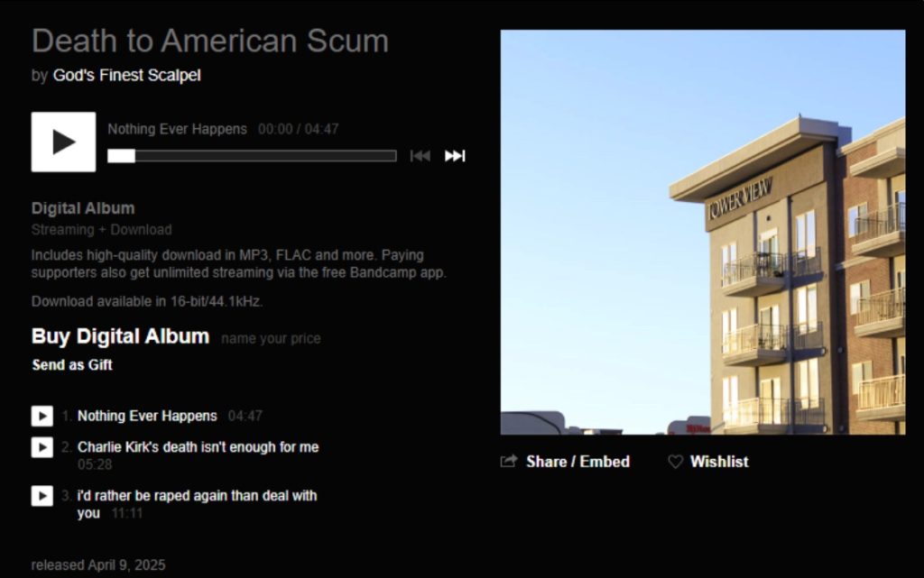
Task: Open the "Nothing Ever Happens" title in the track list
Action: (147, 416)
